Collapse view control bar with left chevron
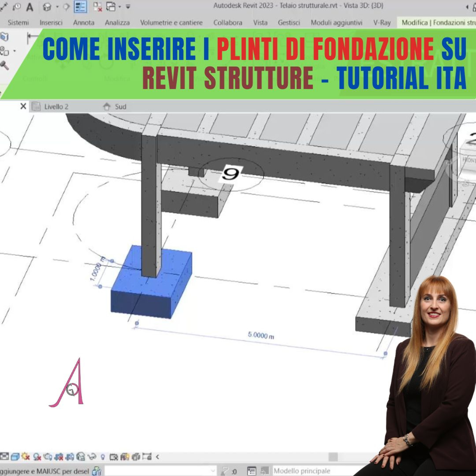 point(157,457)
